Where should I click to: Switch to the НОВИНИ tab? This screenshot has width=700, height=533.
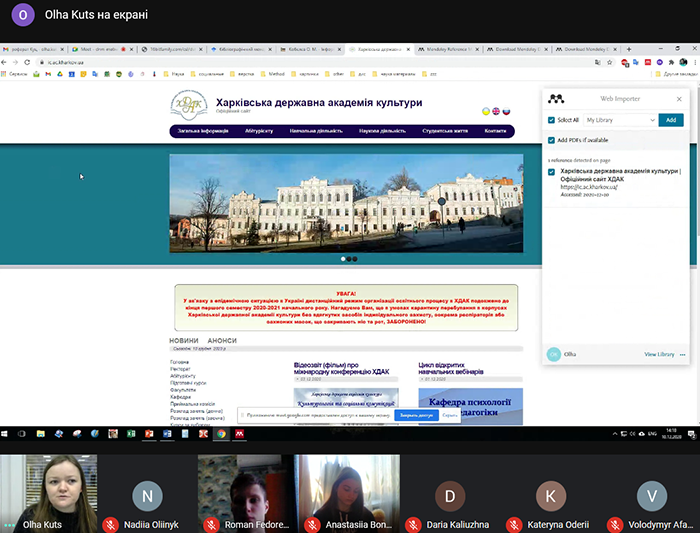point(183,341)
